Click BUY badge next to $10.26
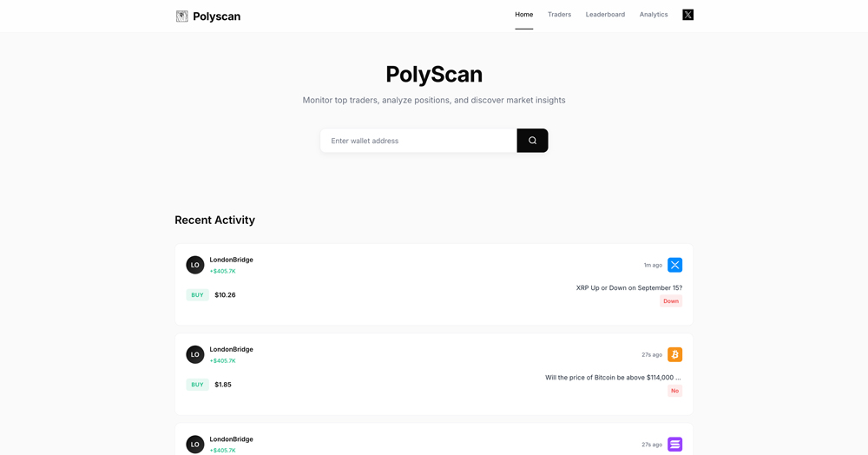The height and width of the screenshot is (455, 868). click(197, 295)
